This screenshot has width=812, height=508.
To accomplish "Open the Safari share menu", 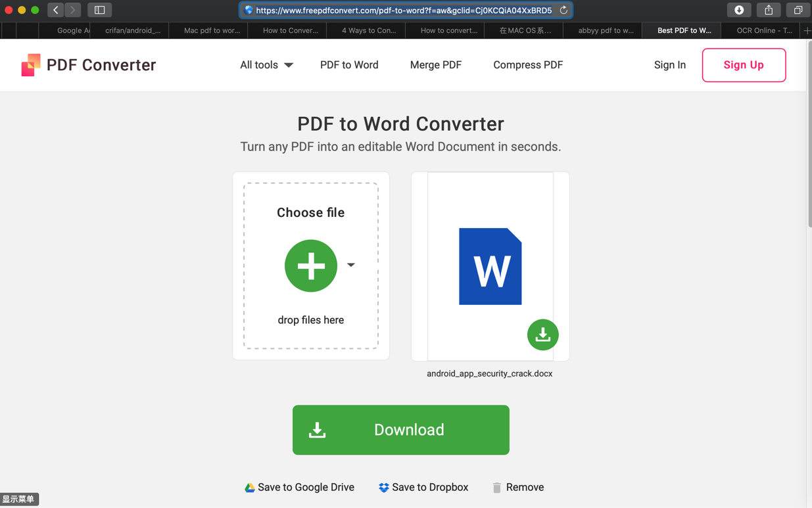I will tap(769, 10).
